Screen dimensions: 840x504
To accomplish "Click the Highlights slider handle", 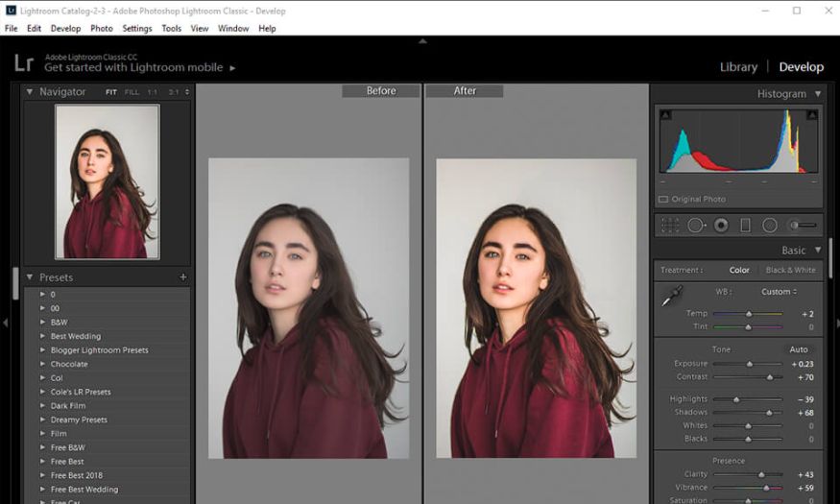I will 736,399.
